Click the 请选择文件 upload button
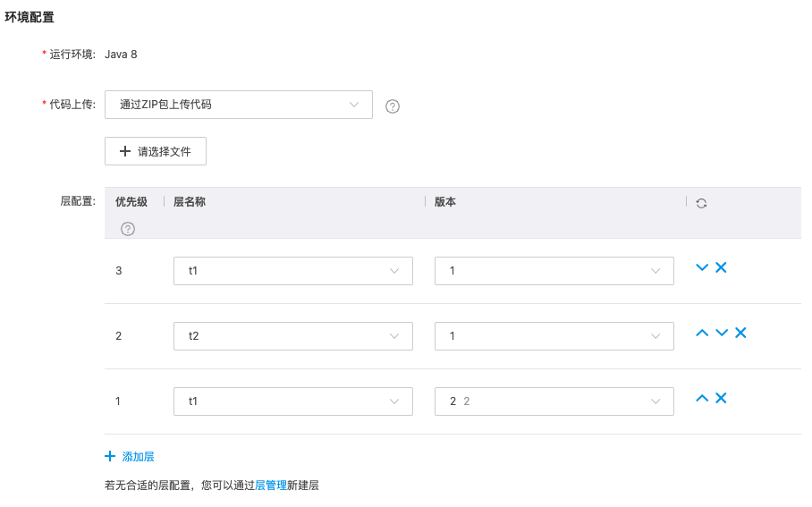Image resolution: width=812 pixels, height=507 pixels. (x=156, y=152)
